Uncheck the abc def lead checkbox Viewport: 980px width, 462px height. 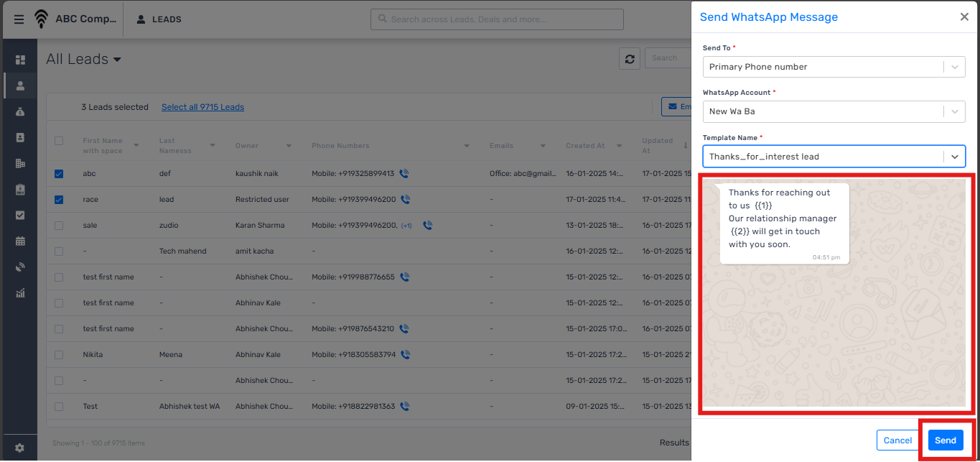59,173
